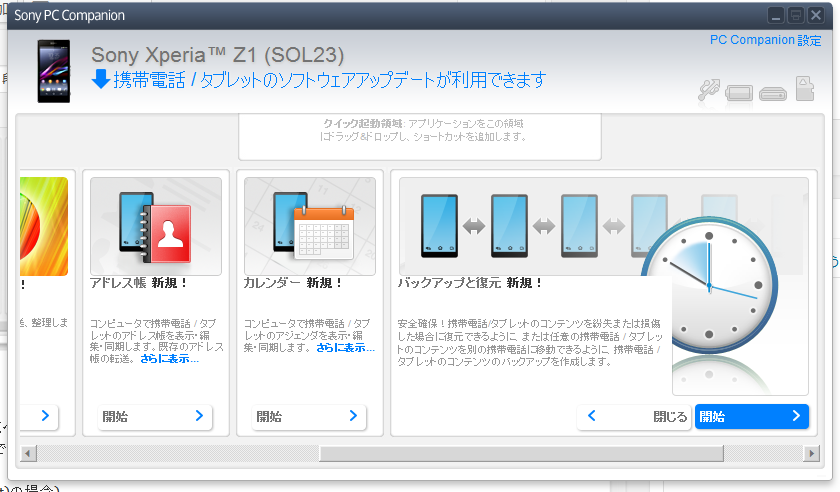Screen dimensions: 840x492
Task: Click the カレンダー calendar tile image
Action: [310, 226]
